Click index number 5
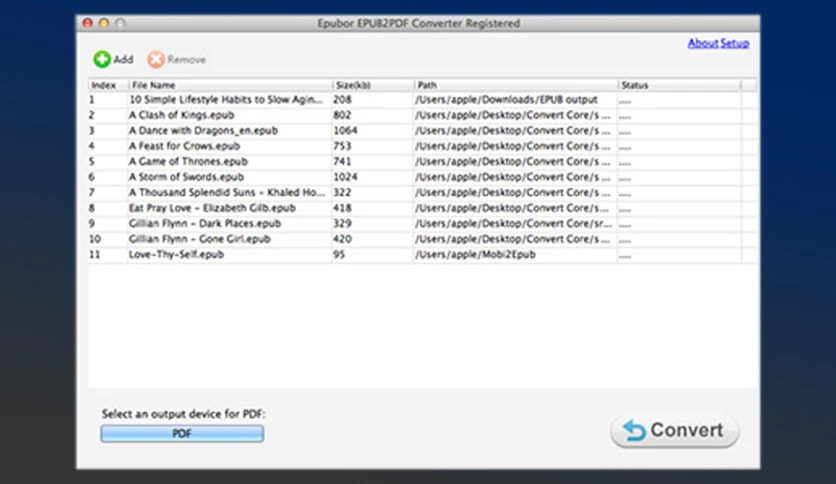This screenshot has height=484, width=836. pyautogui.click(x=92, y=162)
